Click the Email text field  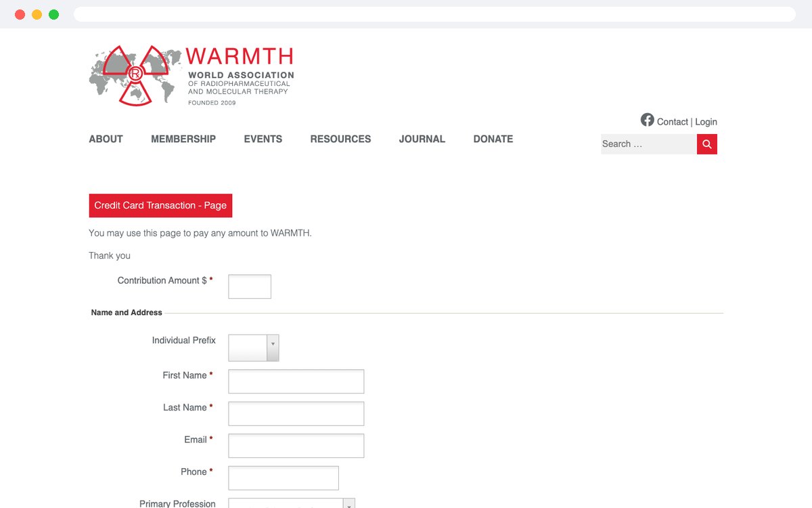(296, 446)
